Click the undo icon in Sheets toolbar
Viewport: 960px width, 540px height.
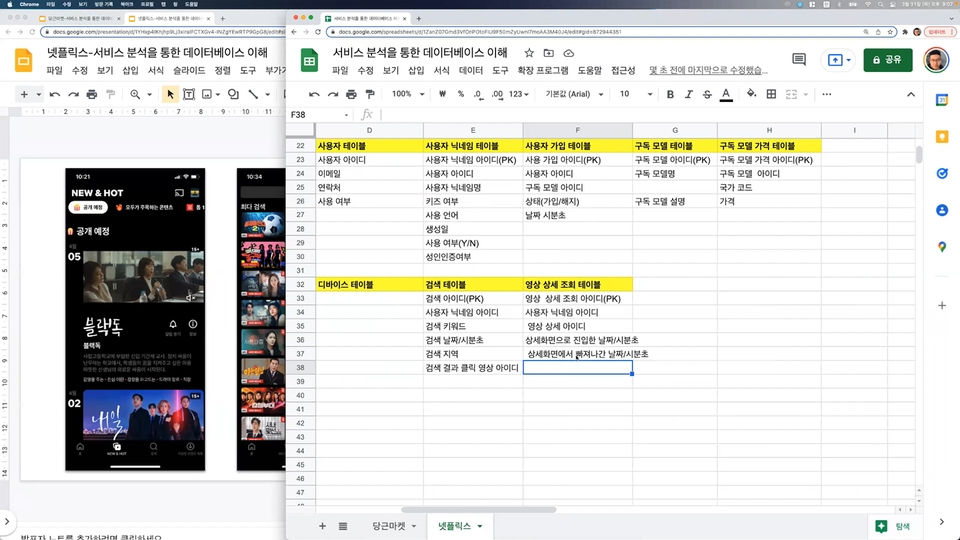coord(314,94)
